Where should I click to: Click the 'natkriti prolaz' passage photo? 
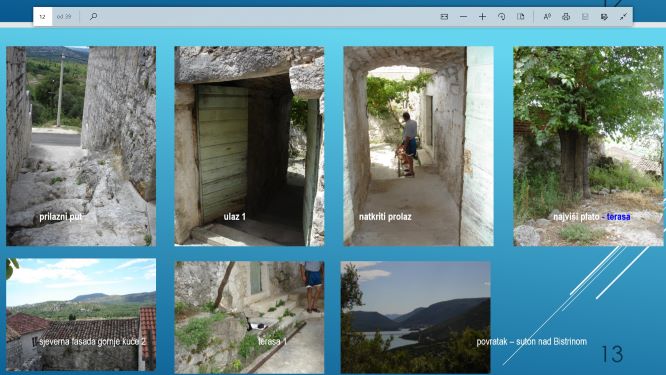pos(418,146)
